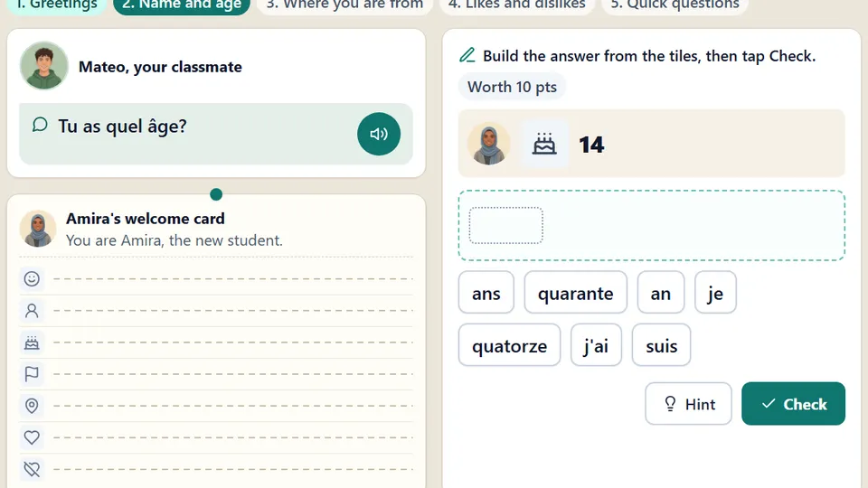Click the birthday cake icon on welcome card

coord(32,343)
